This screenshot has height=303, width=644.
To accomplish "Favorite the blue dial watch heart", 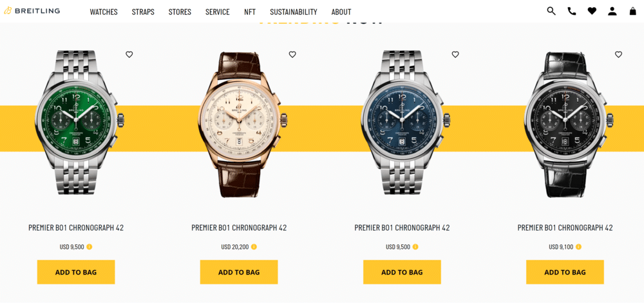I will (x=455, y=54).
